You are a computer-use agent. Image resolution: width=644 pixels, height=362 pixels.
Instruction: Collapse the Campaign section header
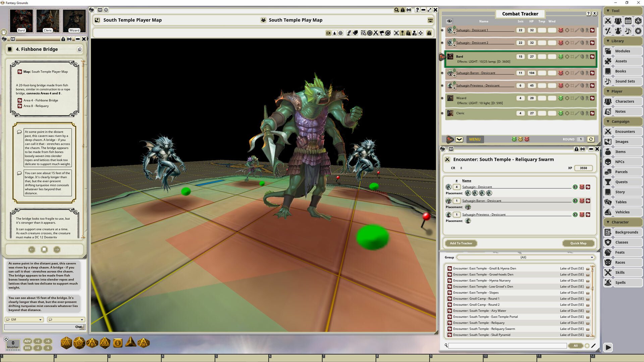coord(623,121)
